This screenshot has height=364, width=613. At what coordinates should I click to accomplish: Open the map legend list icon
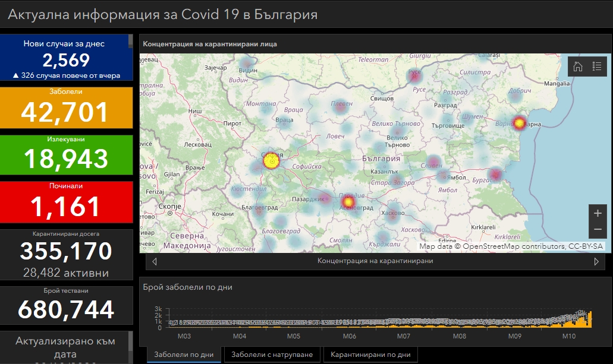(x=596, y=67)
